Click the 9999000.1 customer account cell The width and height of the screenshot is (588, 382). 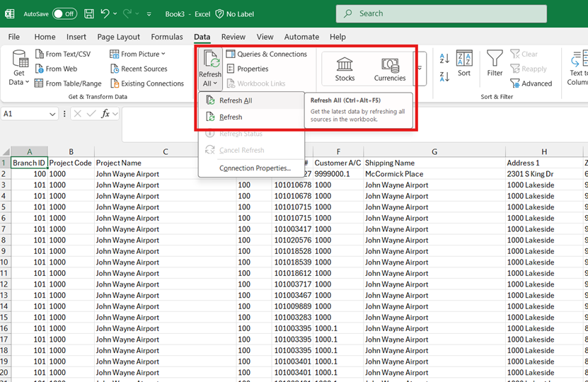point(338,174)
